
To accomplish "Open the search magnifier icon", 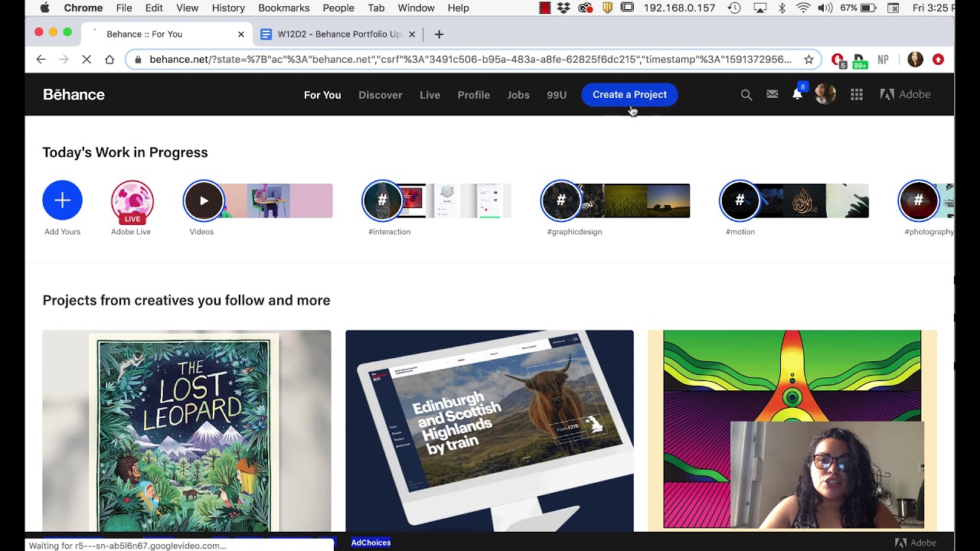I will tap(746, 95).
